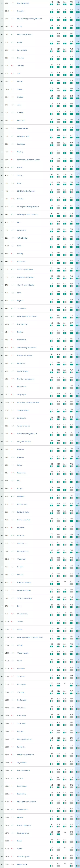Open Edinburgh Napier entry
80x868 pixels.
(x=23, y=512)
